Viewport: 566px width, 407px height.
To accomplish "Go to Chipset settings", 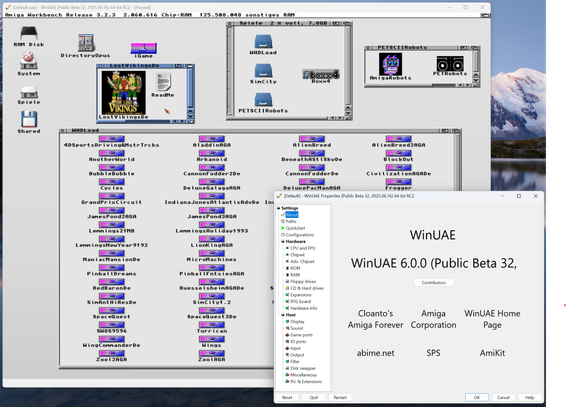I will pos(297,255).
